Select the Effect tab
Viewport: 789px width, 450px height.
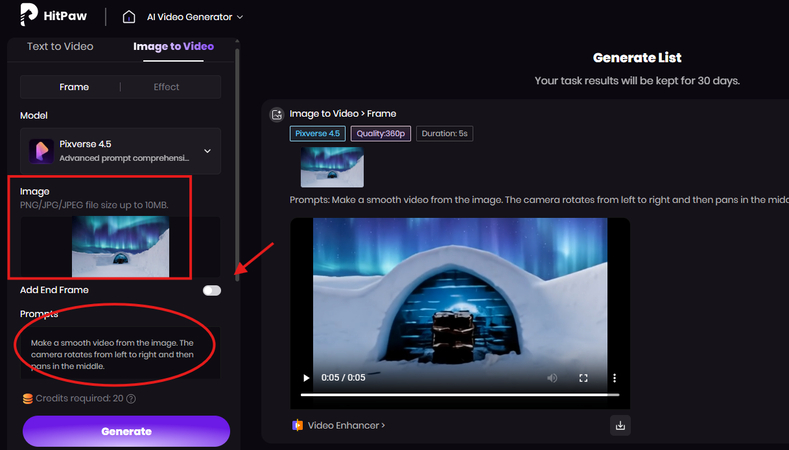(167, 87)
